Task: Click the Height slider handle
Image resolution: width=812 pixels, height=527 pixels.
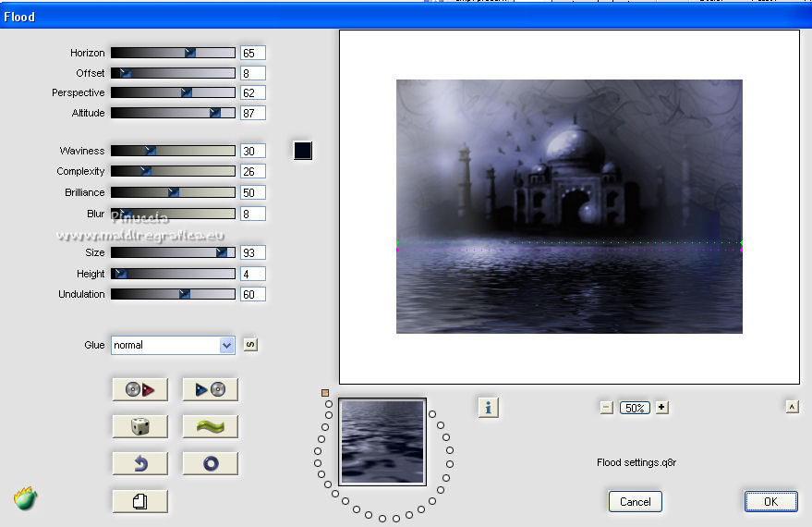Action: [120, 274]
